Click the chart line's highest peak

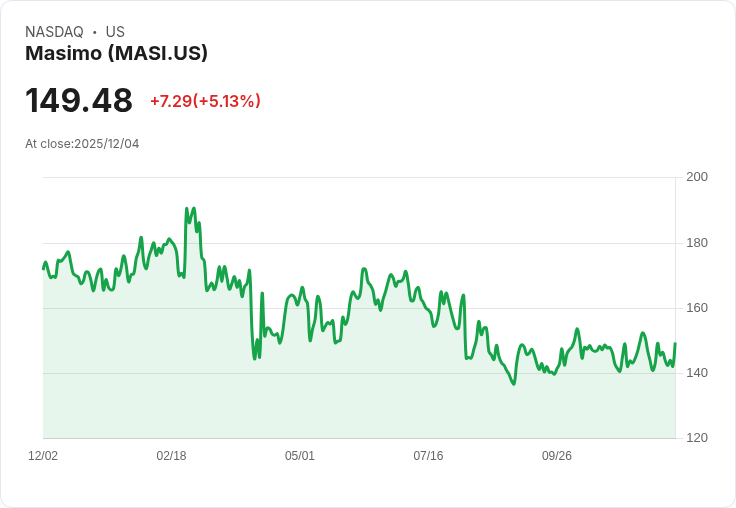point(187,209)
